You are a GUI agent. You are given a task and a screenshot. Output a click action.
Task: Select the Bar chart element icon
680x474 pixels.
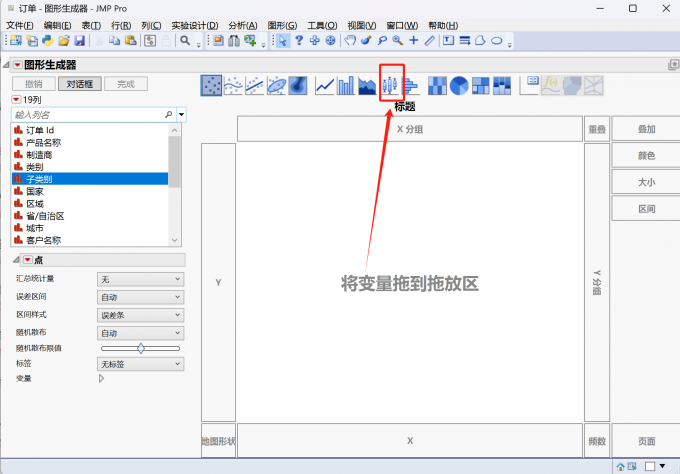point(346,85)
